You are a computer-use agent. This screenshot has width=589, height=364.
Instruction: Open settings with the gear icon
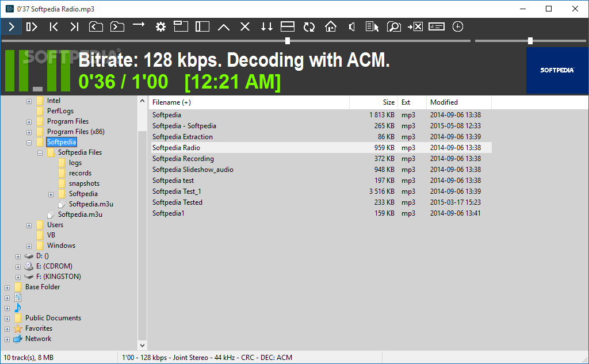tap(160, 26)
